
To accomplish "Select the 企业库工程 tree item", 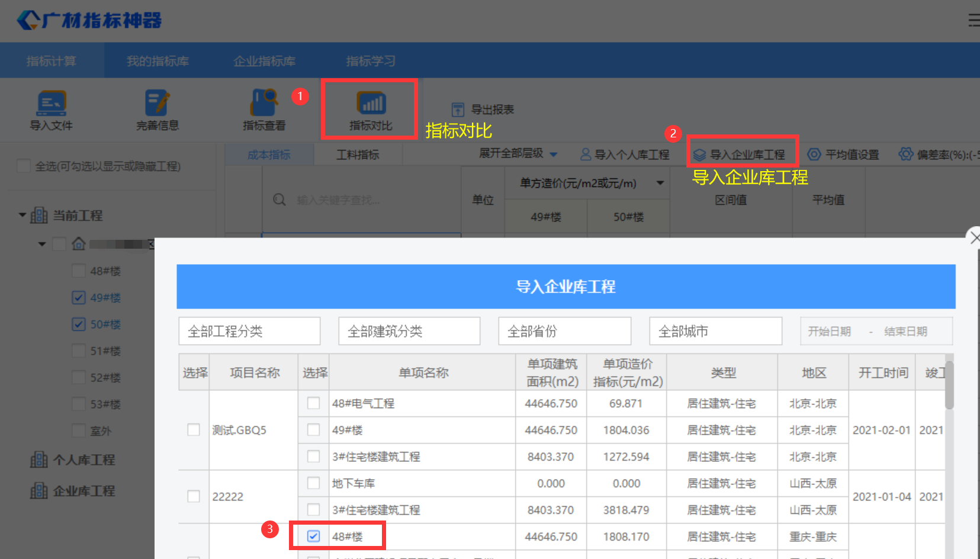I will pos(84,491).
